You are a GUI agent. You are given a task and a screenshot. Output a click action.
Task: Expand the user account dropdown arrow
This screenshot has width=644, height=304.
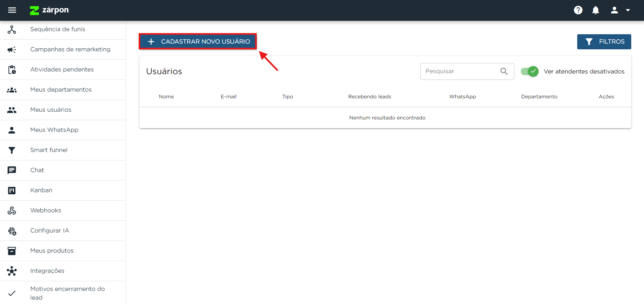coord(628,10)
